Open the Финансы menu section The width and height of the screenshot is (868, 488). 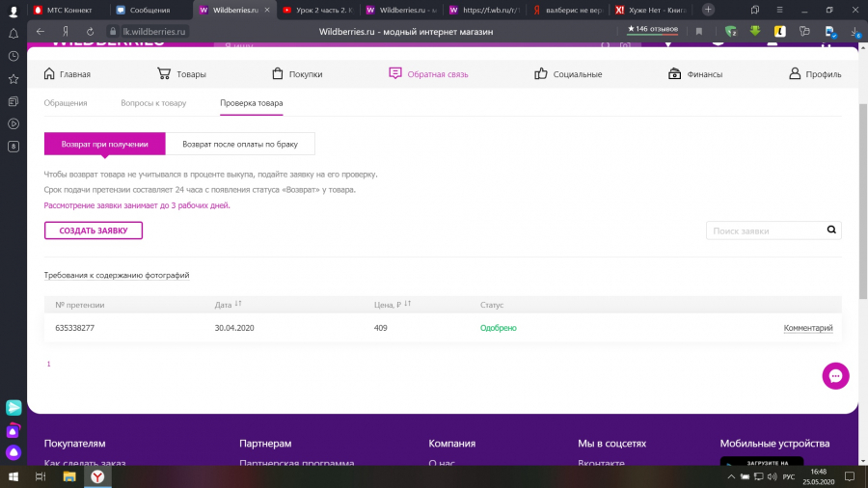tap(695, 74)
